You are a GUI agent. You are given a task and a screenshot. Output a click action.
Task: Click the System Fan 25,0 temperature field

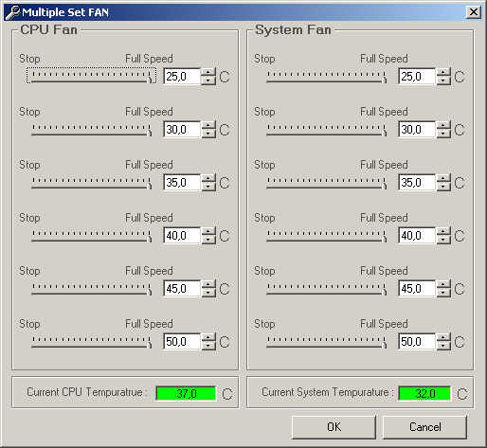[417, 77]
